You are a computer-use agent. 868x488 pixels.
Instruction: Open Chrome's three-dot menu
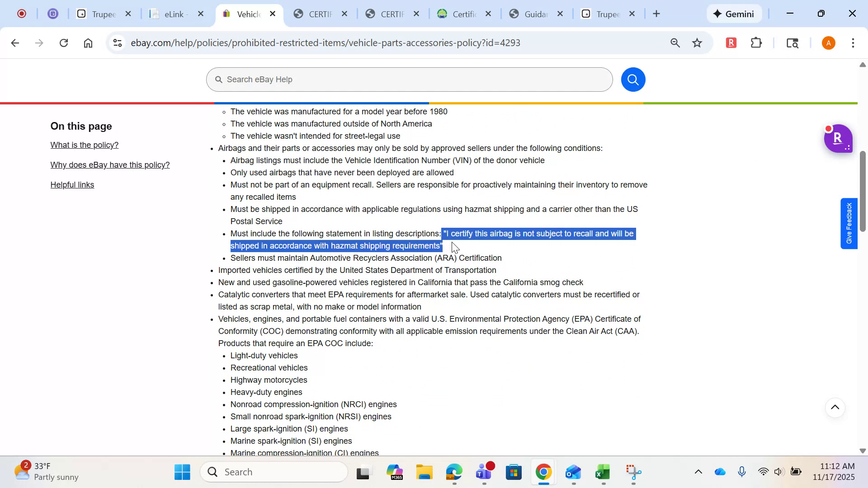pyautogui.click(x=853, y=42)
